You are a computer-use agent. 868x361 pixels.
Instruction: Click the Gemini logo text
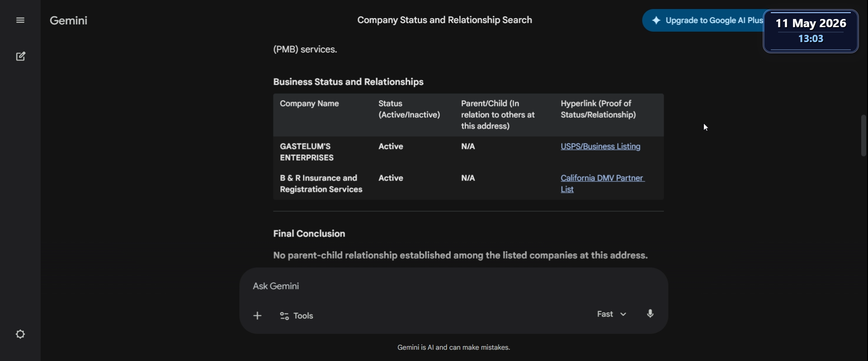coord(68,20)
